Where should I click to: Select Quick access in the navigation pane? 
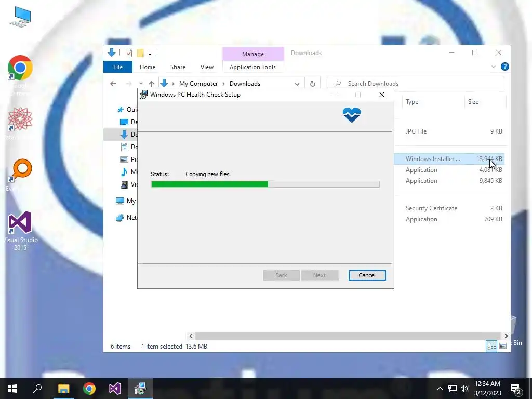(126, 109)
